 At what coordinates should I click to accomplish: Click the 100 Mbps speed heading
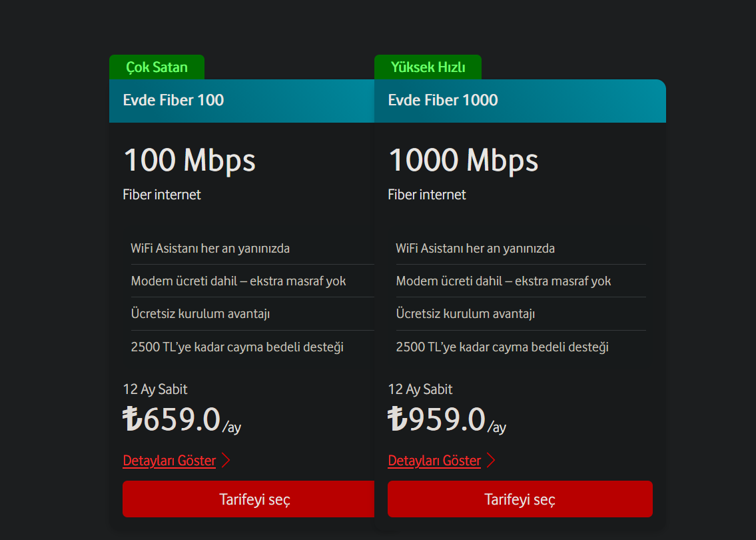pyautogui.click(x=189, y=161)
